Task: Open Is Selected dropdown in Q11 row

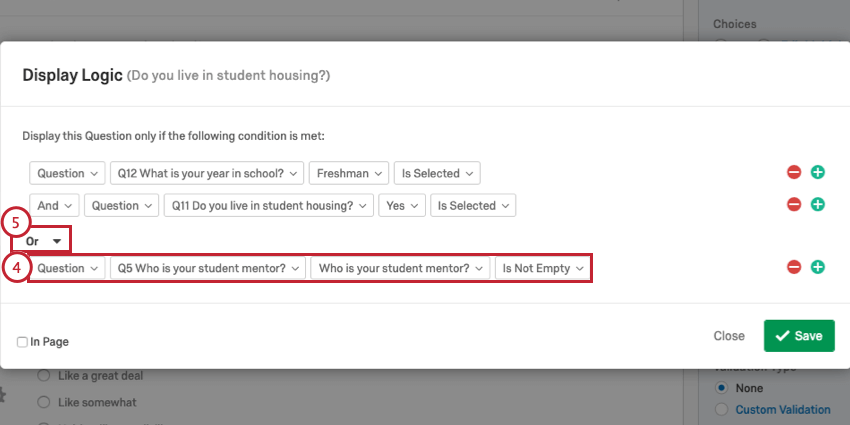Action: (473, 205)
